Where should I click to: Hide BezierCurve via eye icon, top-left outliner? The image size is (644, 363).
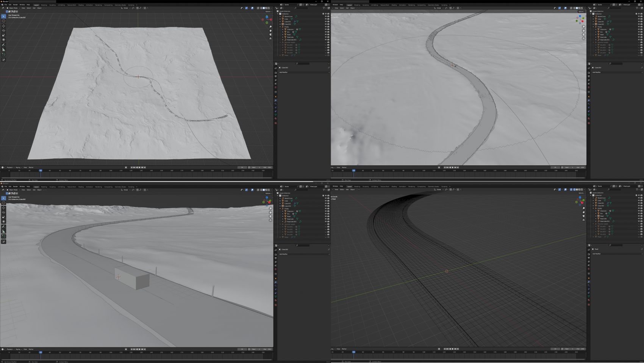point(325,16)
